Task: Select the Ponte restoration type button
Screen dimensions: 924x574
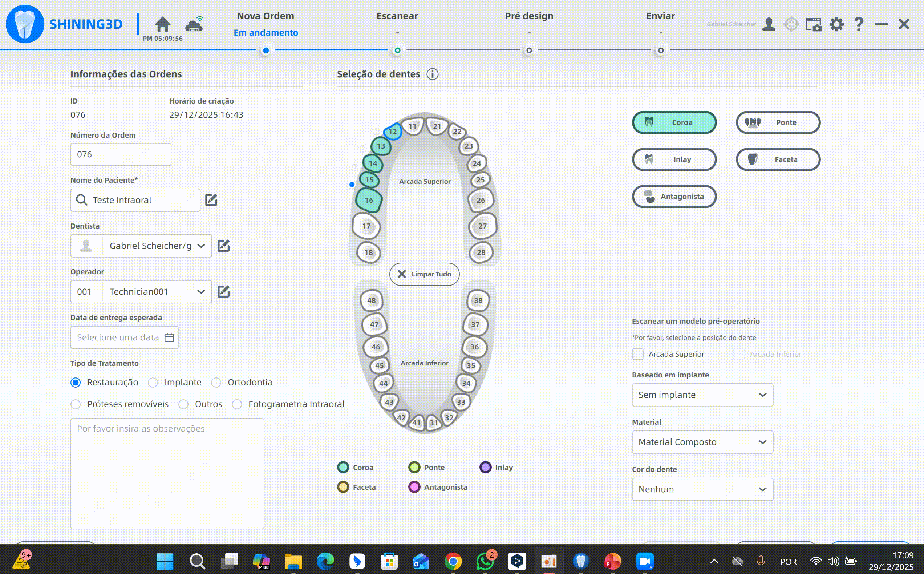Action: pos(778,122)
